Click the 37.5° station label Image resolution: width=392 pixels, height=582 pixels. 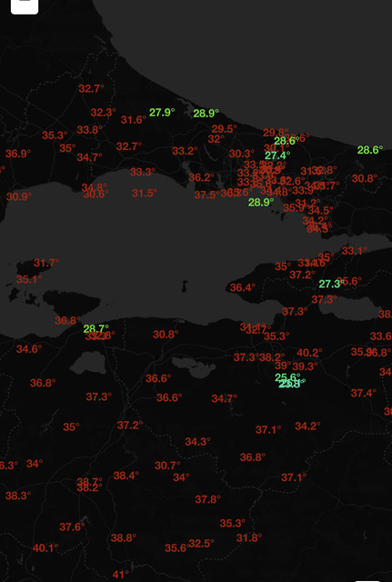pos(206,195)
